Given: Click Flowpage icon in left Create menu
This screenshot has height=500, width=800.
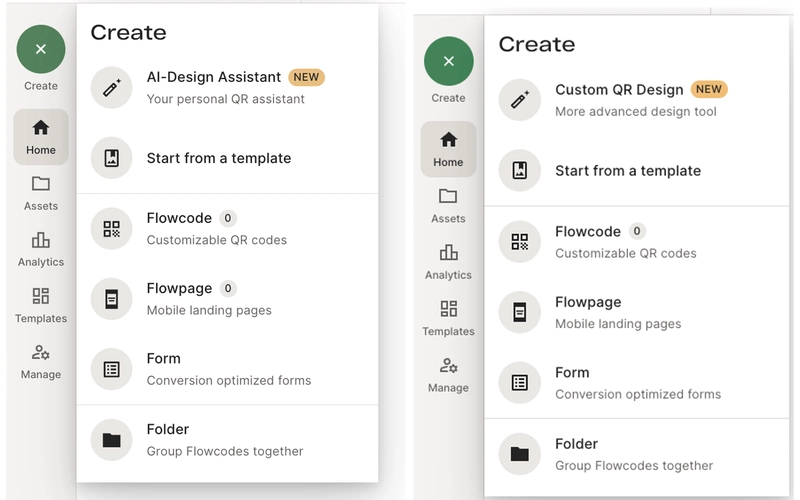Looking at the screenshot, I should point(112,299).
